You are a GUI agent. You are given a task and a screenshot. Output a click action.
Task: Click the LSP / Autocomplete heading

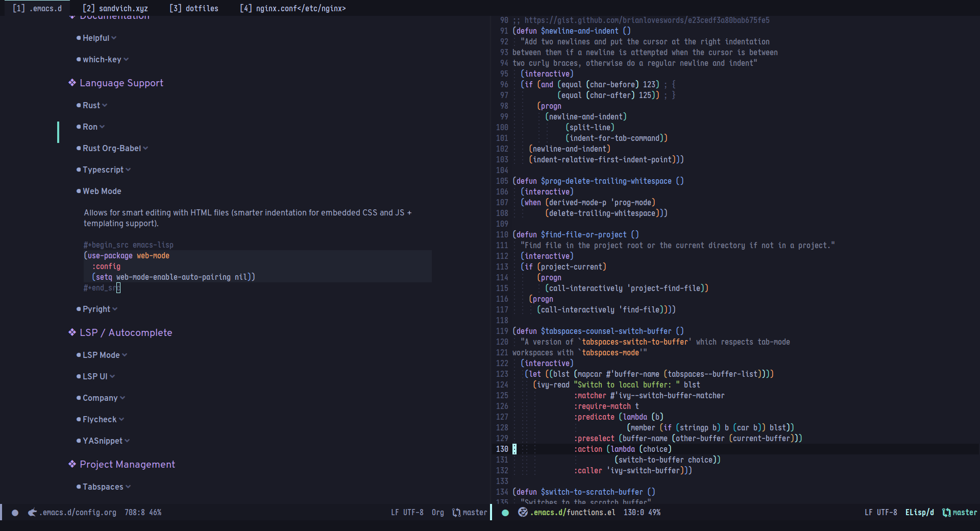click(x=126, y=333)
